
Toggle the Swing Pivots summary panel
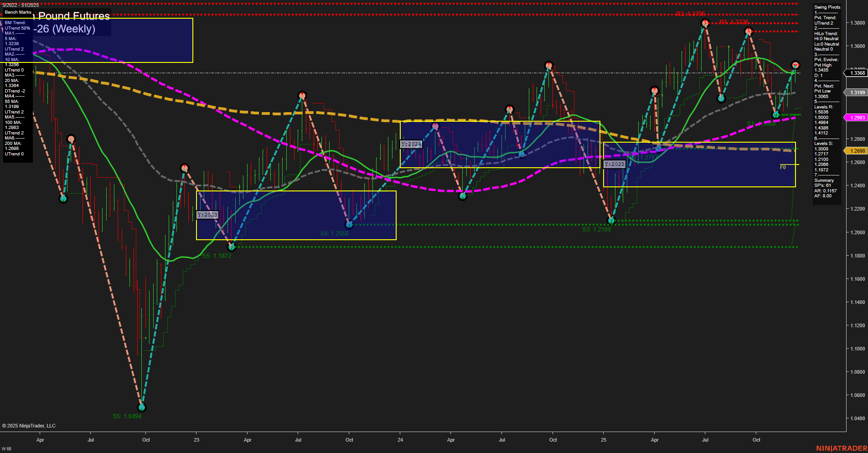coord(827,7)
